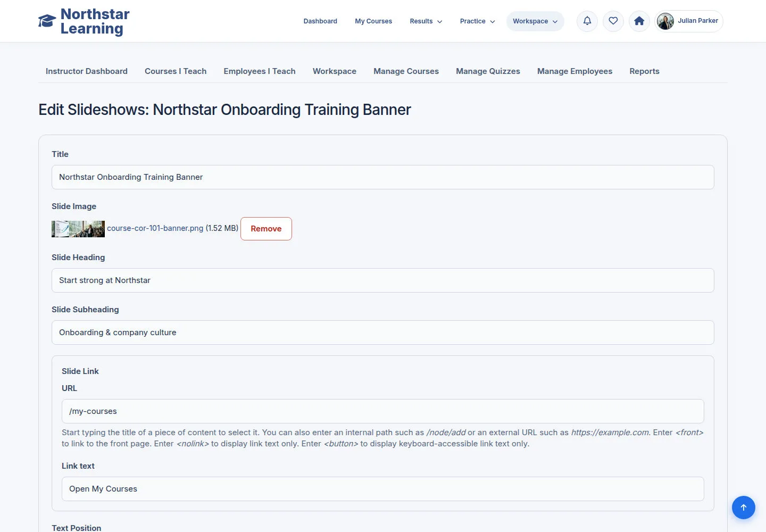Click the Northstar Learning site name
The image size is (766, 532).
(95, 21)
